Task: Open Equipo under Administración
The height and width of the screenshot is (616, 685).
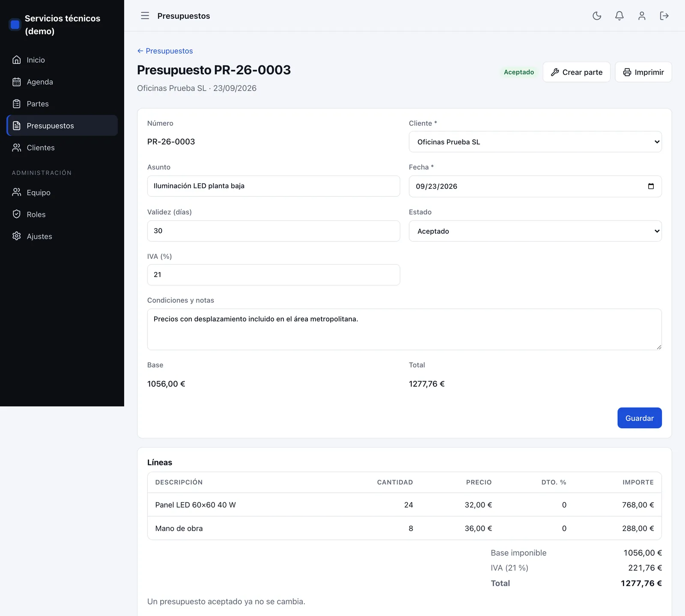Action: click(x=62, y=192)
